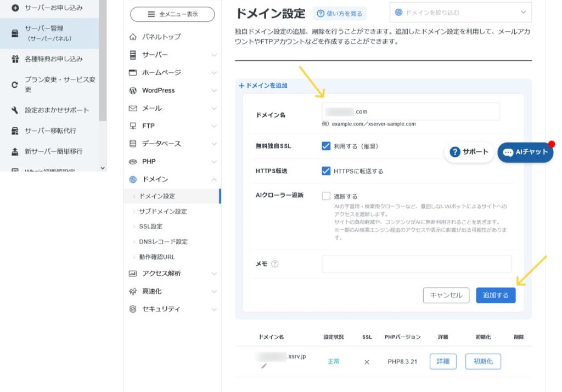Select DNSレコード設定 submenu item
The width and height of the screenshot is (562, 392).
(163, 242)
